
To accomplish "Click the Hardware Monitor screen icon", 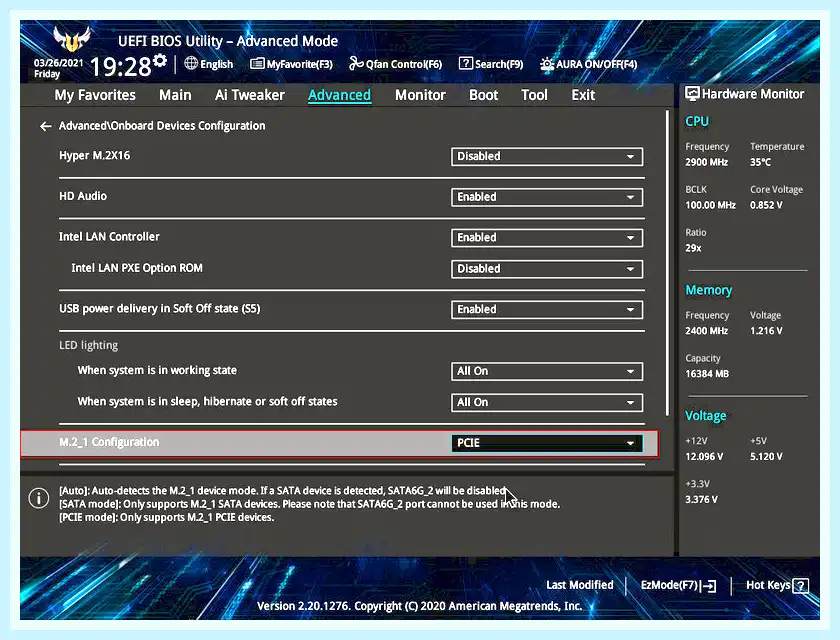I will 692,94.
